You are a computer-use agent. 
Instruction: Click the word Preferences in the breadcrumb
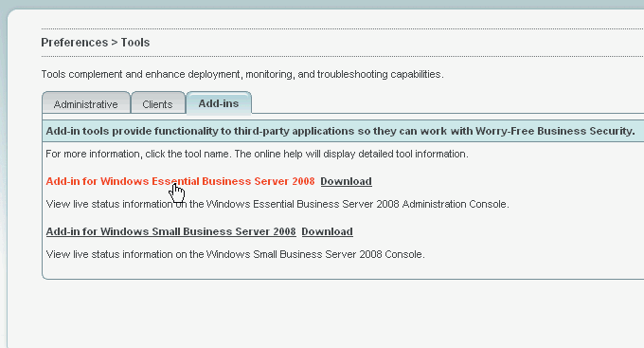[x=74, y=43]
